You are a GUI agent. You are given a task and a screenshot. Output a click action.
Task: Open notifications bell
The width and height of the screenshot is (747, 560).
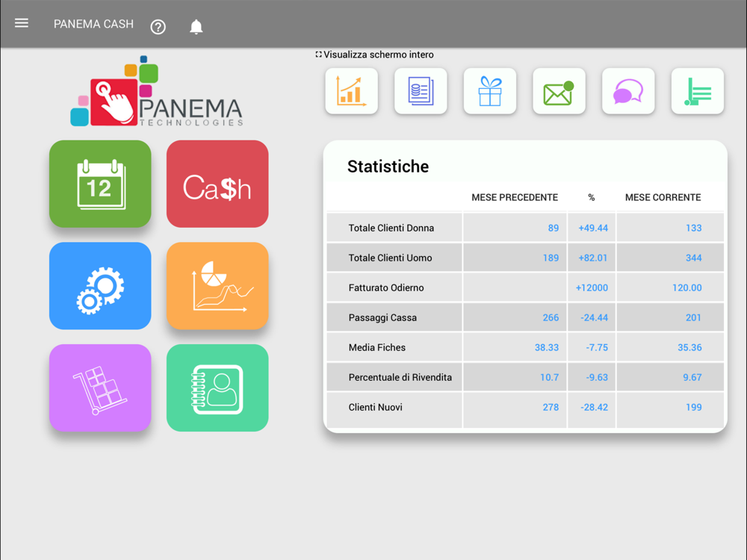pos(196,27)
